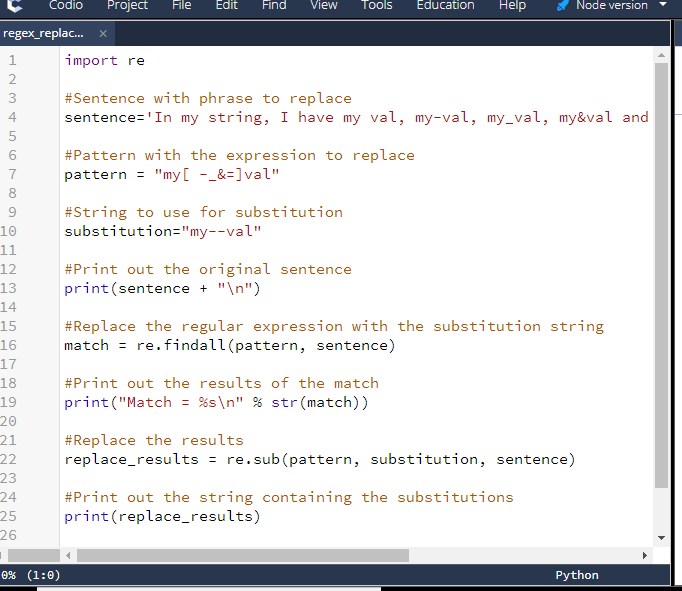Click the (1:0) cursor position in status bar
Image resolution: width=682 pixels, height=591 pixels.
point(43,575)
